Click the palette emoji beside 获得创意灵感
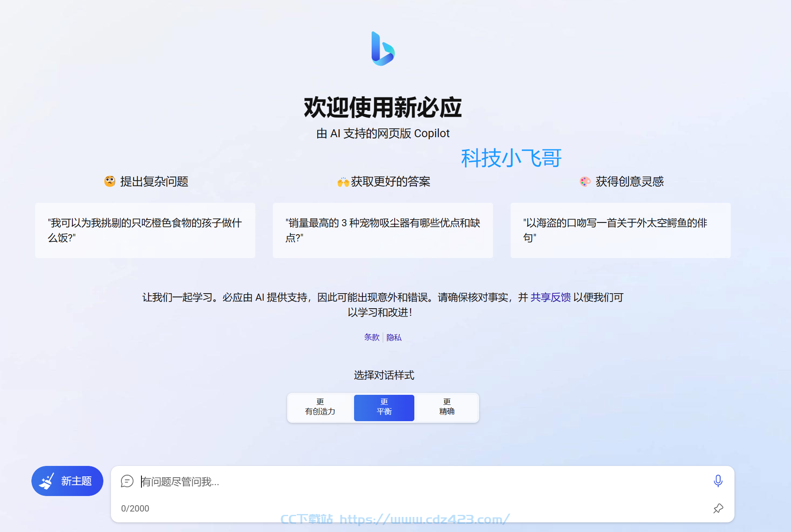The image size is (791, 532). coord(585,181)
